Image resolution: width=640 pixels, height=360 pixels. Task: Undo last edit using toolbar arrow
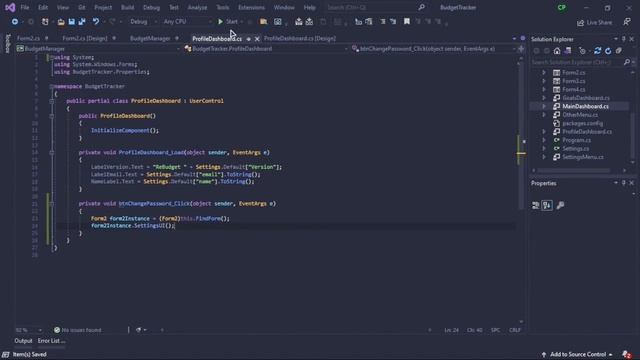[x=96, y=22]
